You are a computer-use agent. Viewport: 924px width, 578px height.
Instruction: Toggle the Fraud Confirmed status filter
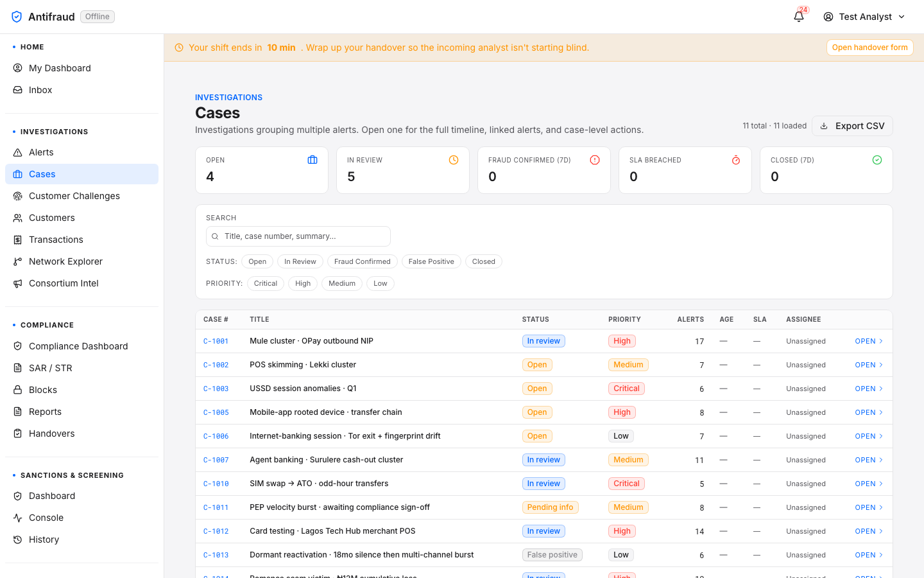point(363,261)
